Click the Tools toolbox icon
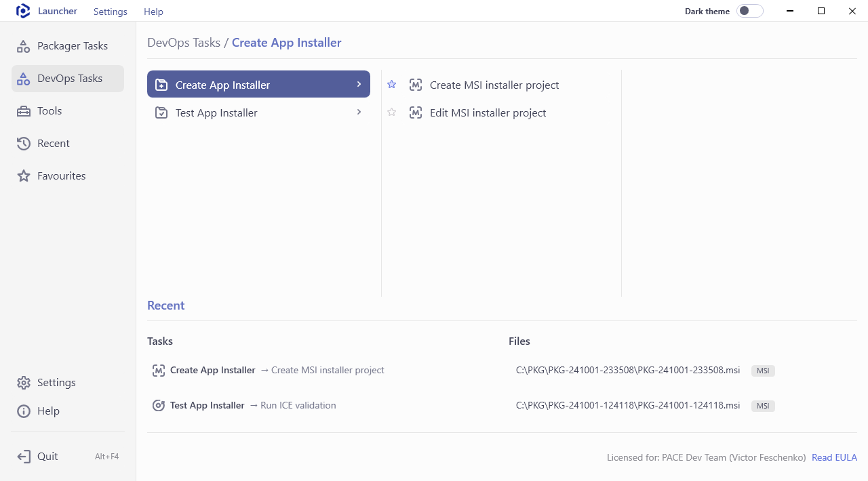 24,111
